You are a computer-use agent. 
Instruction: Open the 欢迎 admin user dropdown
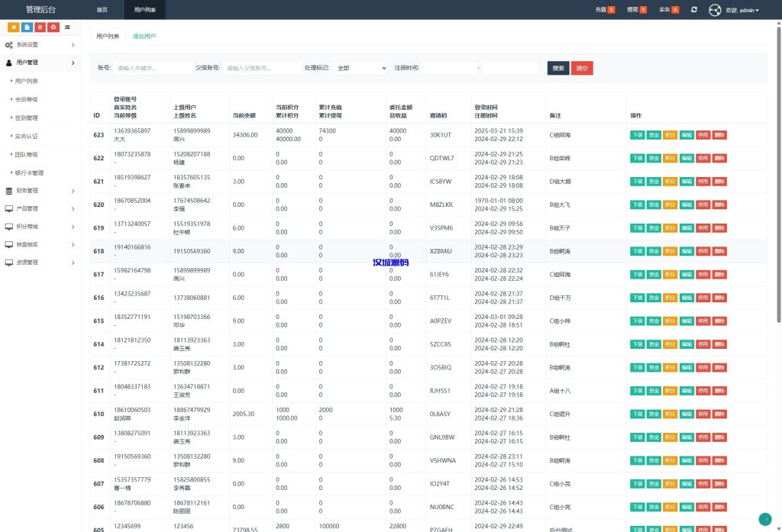(x=742, y=10)
